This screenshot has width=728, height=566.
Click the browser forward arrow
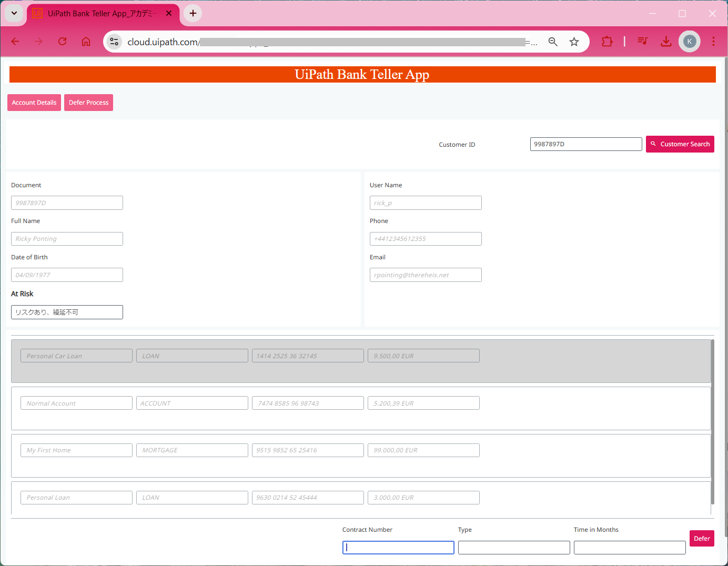pos(38,42)
